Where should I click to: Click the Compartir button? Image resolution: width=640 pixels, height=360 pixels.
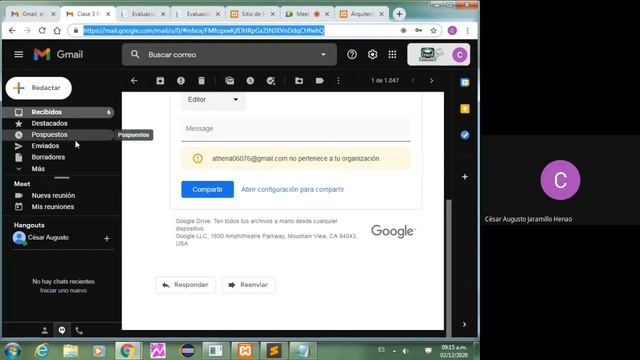[x=207, y=189]
